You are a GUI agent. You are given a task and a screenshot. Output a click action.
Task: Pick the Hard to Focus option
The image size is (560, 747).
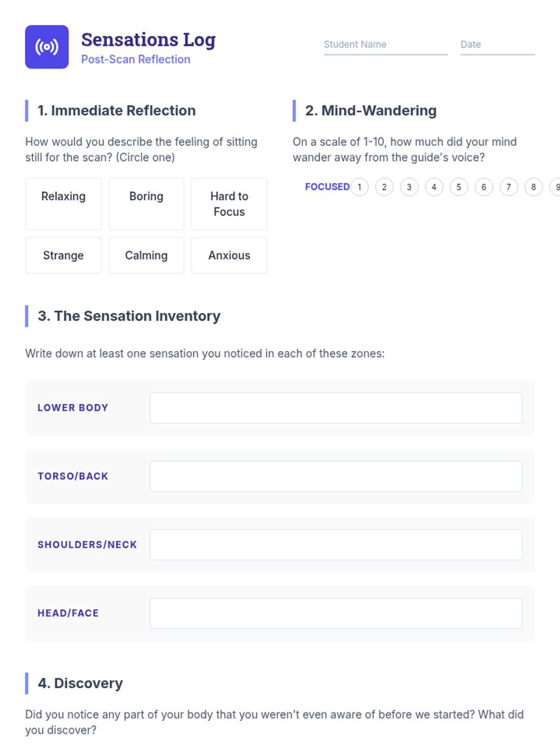[229, 204]
